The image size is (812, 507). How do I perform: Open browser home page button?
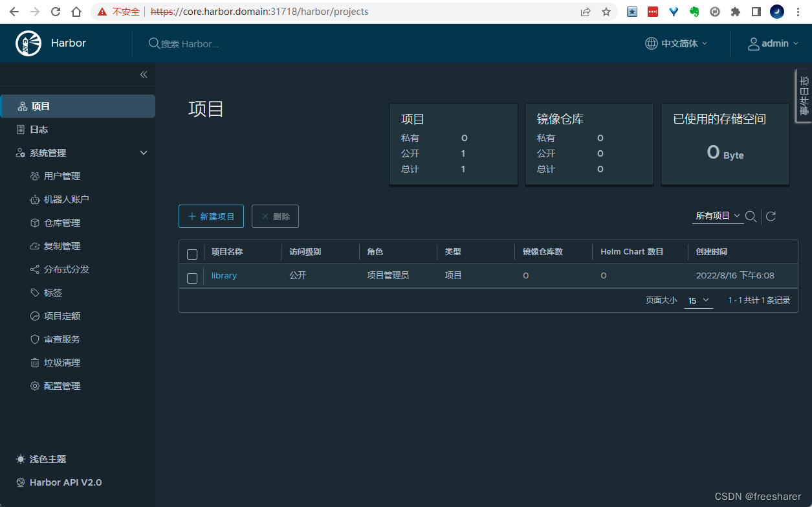click(x=76, y=12)
